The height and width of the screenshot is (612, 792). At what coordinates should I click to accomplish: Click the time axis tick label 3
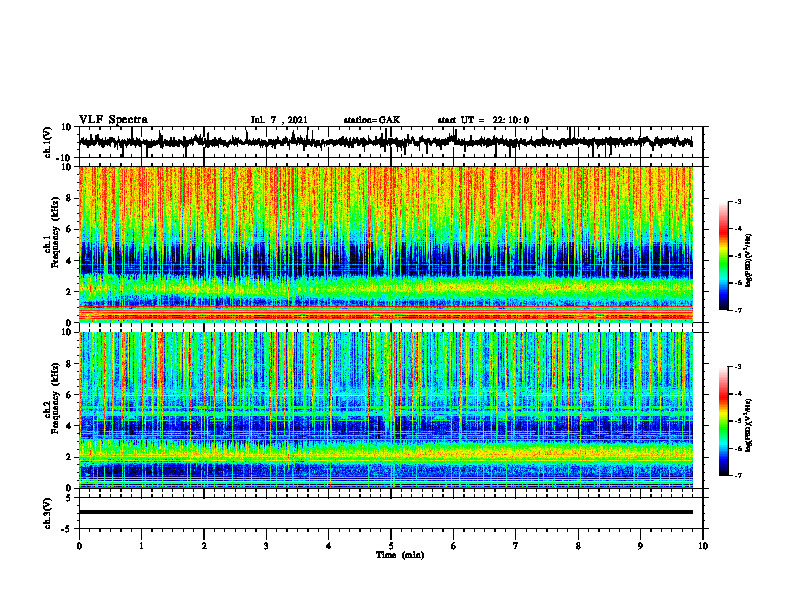(x=266, y=546)
